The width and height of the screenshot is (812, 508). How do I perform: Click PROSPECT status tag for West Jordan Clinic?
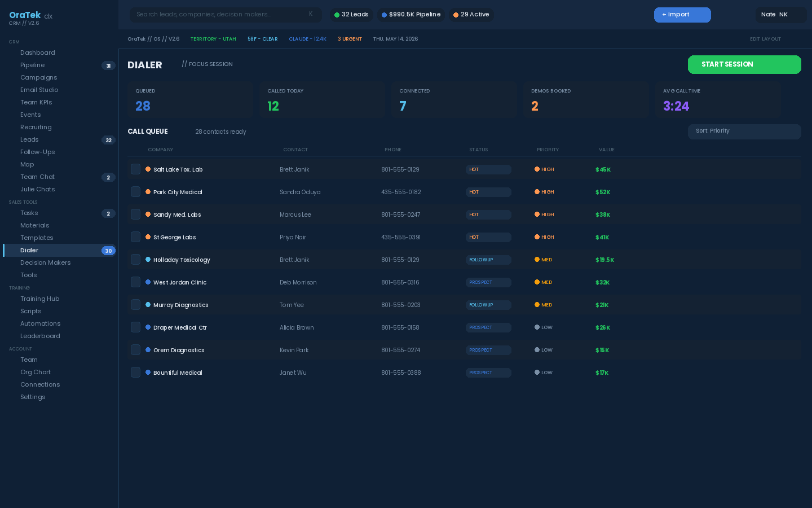[488, 282]
